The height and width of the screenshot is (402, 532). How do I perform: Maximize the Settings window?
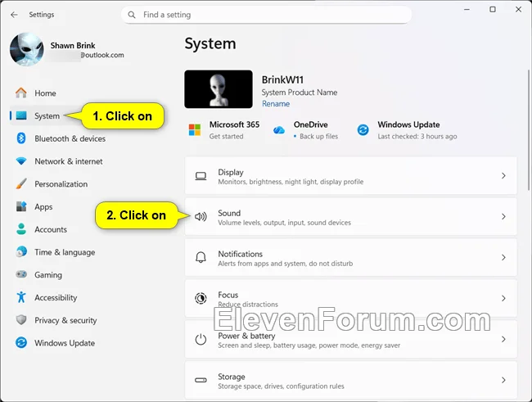coord(493,10)
